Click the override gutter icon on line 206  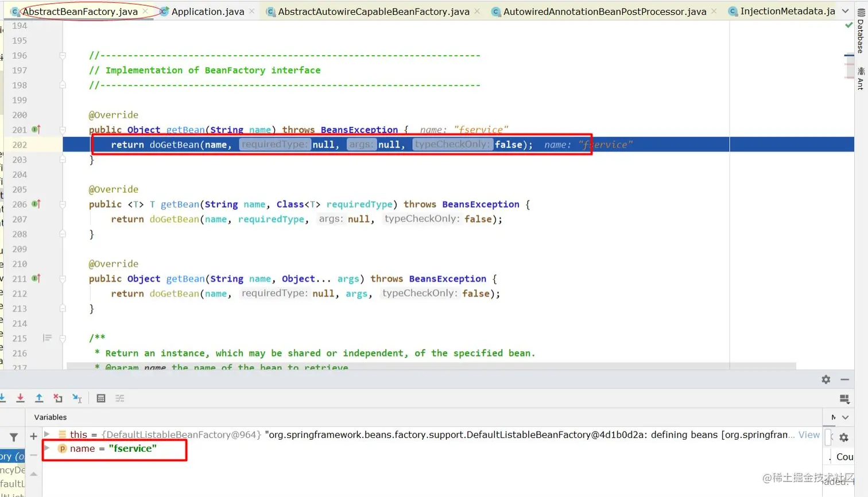coord(36,204)
